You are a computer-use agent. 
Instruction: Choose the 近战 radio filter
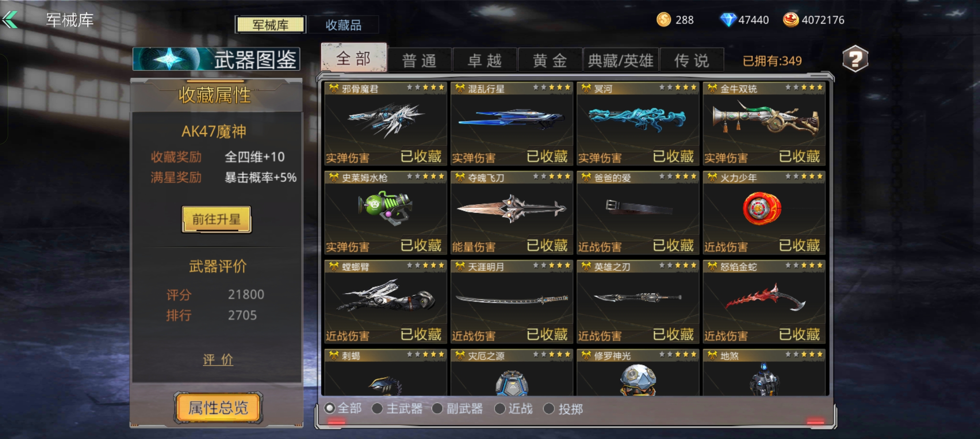coord(513,409)
